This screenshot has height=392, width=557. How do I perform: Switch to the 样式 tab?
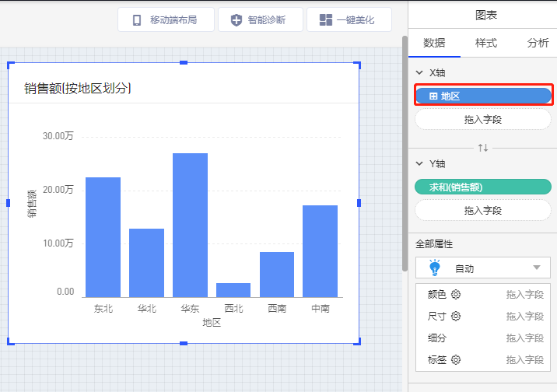(486, 43)
